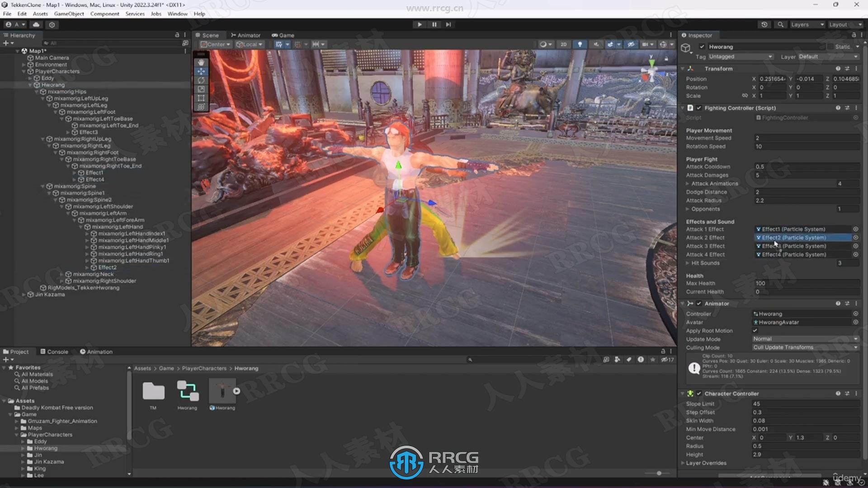Switch to the Game tab

[283, 35]
